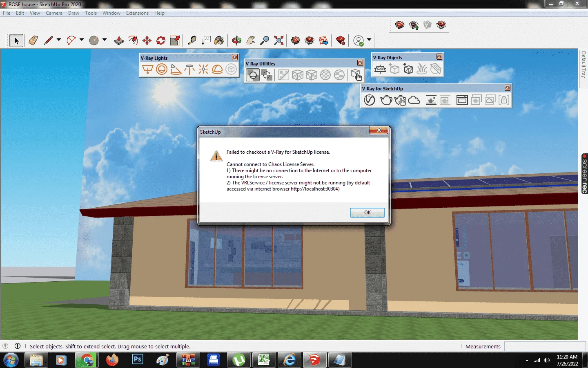Open the Edit menu

click(x=20, y=13)
